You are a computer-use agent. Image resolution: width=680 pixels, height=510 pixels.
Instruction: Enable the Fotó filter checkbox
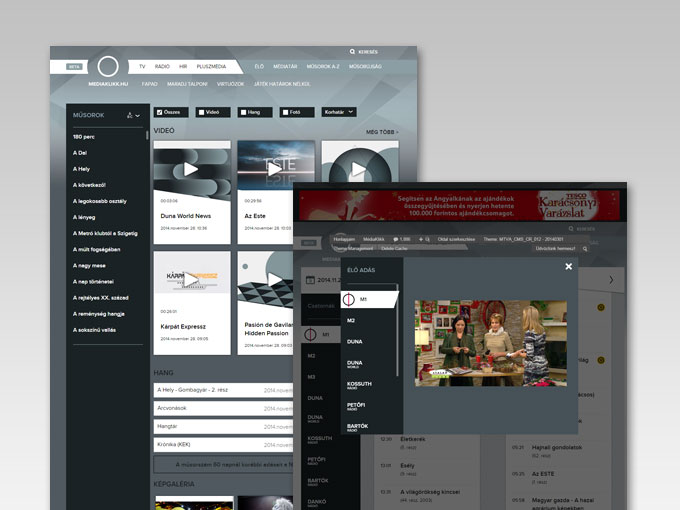[285, 112]
